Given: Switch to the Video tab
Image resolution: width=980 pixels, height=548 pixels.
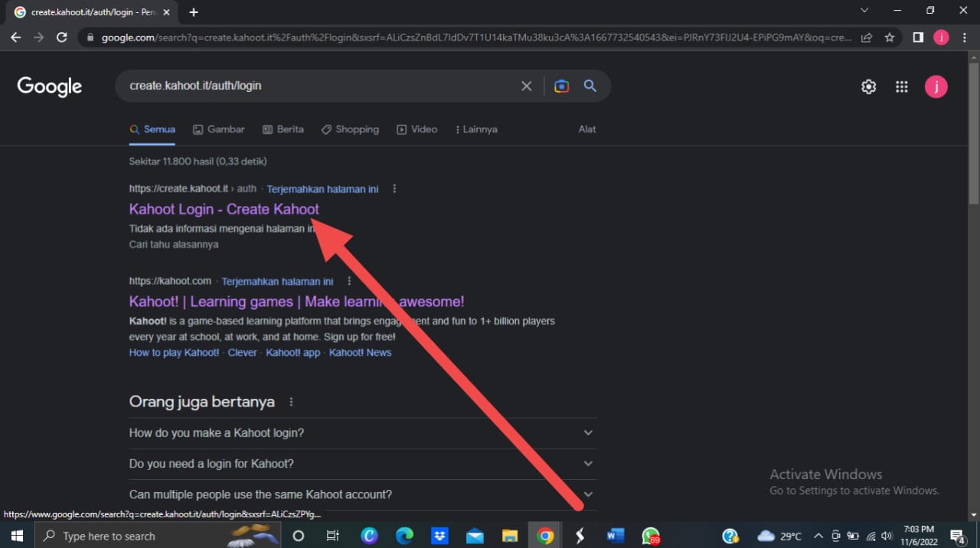Looking at the screenshot, I should [x=416, y=129].
